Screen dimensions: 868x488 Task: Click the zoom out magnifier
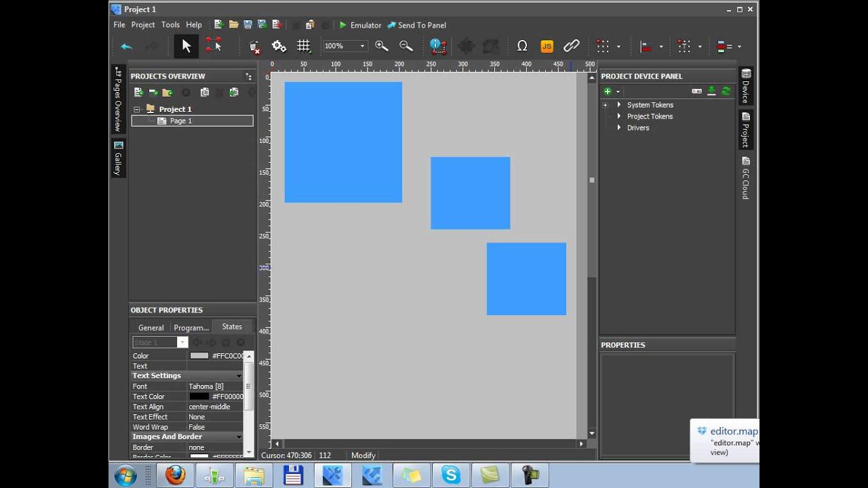[x=406, y=46]
